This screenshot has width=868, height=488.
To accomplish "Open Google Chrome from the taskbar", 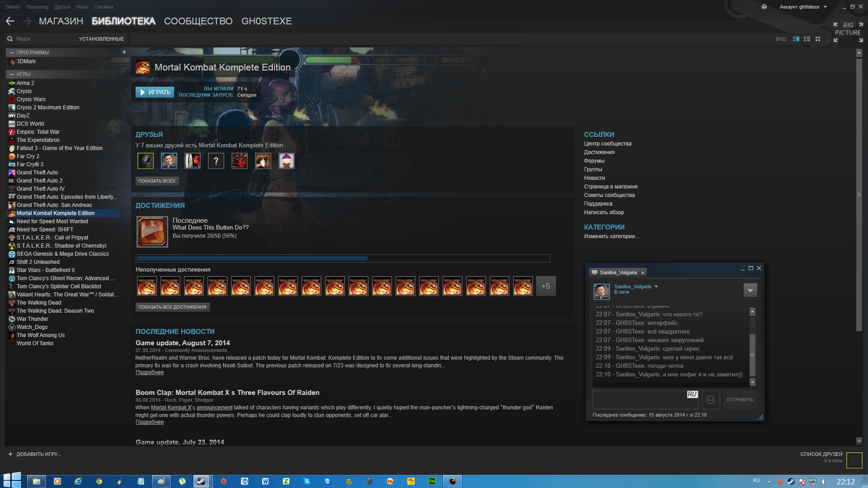I will click(99, 481).
